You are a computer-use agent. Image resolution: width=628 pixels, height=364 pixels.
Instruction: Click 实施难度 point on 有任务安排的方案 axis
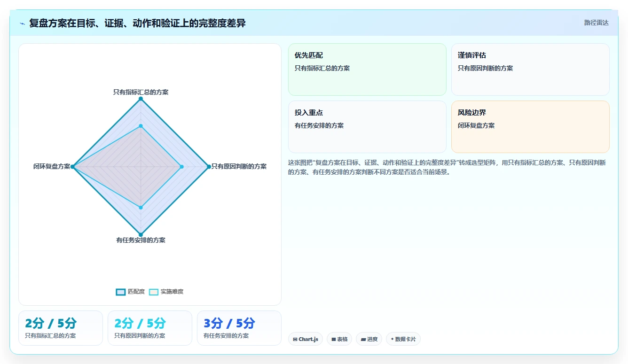[x=141, y=207]
